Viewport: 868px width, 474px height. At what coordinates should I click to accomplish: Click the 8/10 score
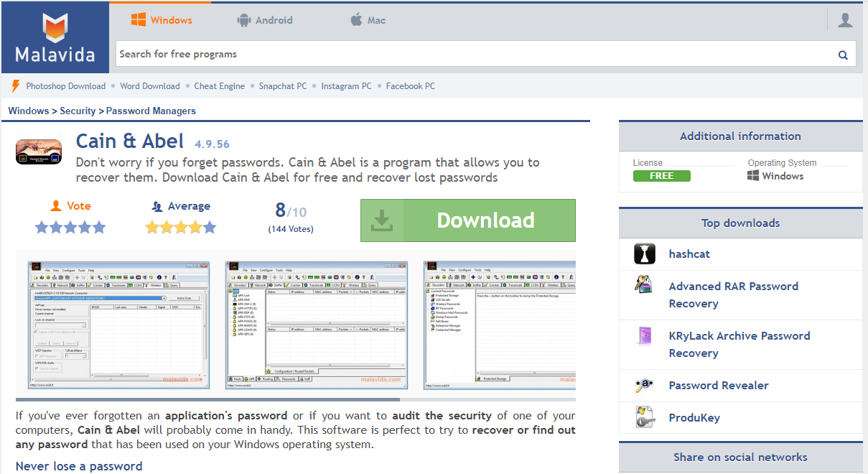[291, 210]
